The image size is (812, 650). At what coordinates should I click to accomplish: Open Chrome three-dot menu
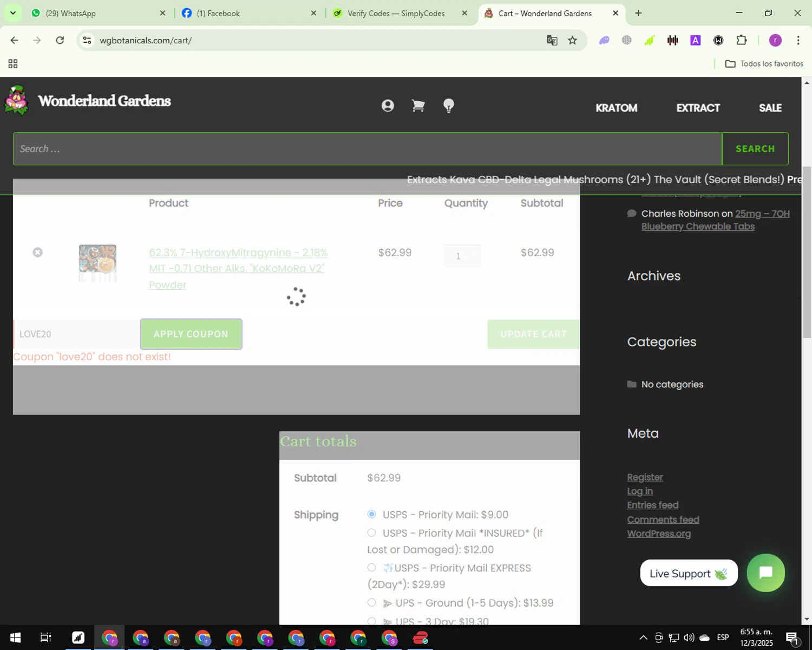[798, 40]
